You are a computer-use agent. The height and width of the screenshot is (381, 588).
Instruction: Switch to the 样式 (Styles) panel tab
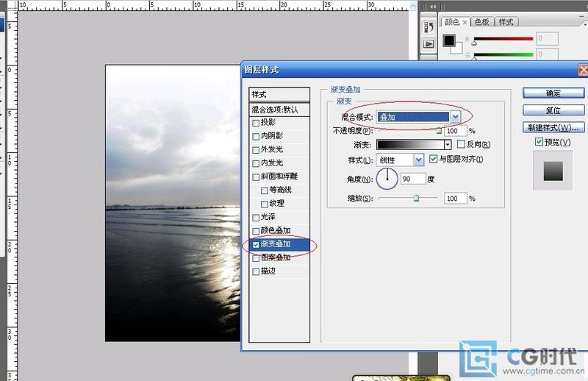coord(506,22)
